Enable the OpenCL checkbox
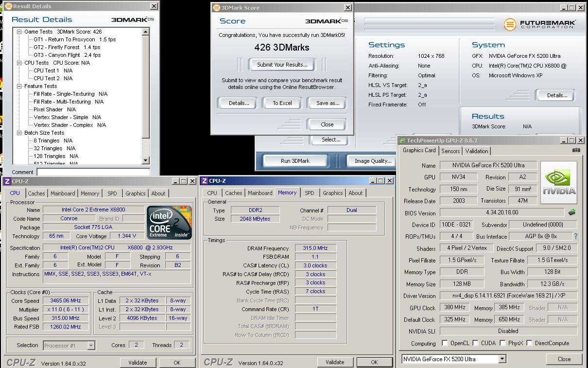 [x=445, y=343]
